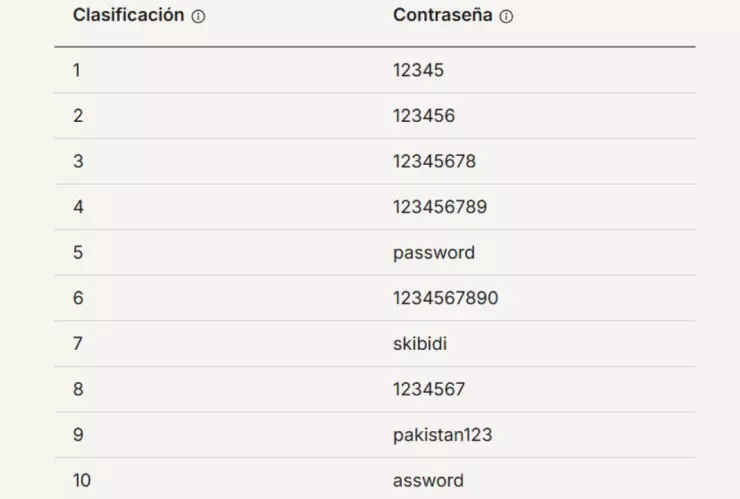Click rank number 10 in the table
Viewport: 740px width, 499px height.
click(82, 480)
